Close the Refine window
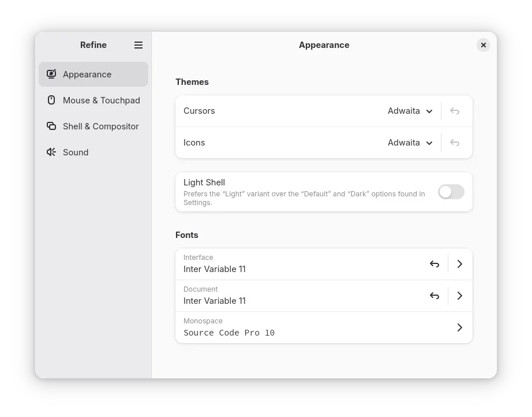The height and width of the screenshot is (417, 532). [x=484, y=45]
